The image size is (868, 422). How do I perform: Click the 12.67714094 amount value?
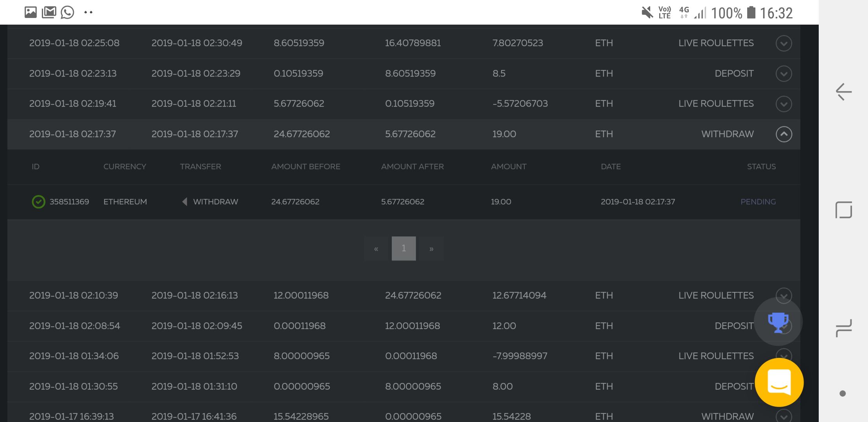519,295
